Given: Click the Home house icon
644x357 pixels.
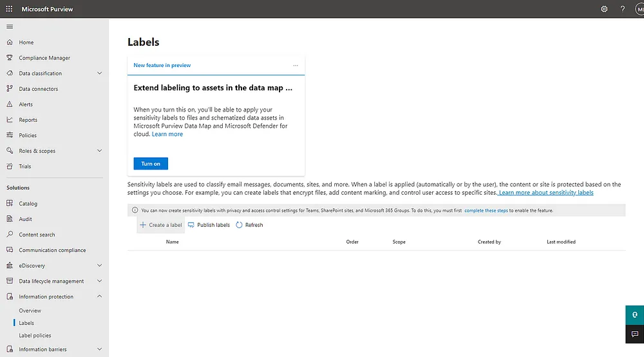Looking at the screenshot, I should tap(10, 42).
